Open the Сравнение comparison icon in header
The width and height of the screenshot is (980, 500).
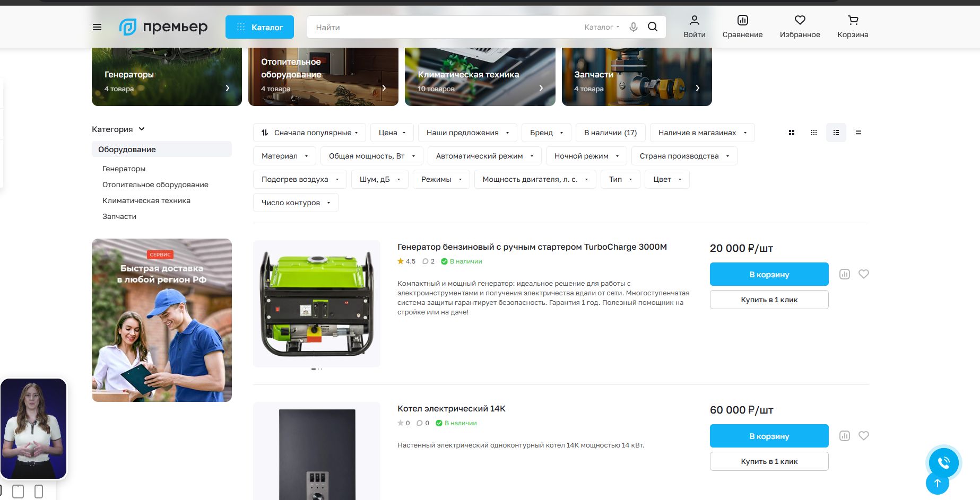click(742, 27)
